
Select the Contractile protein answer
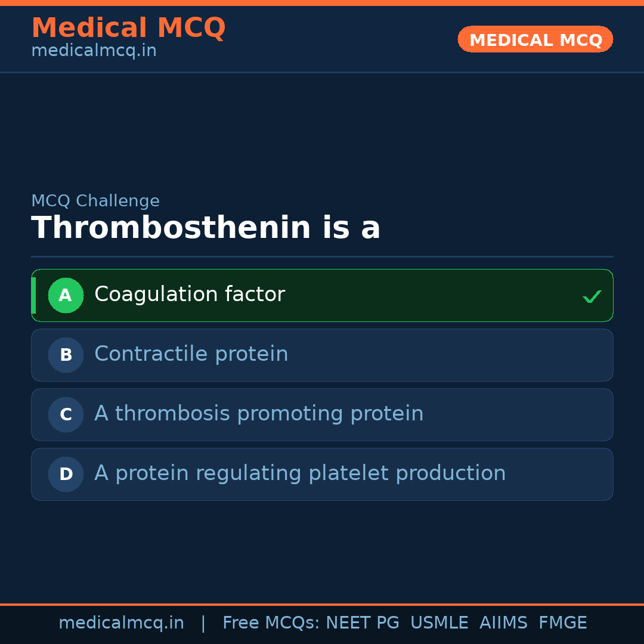click(191, 354)
